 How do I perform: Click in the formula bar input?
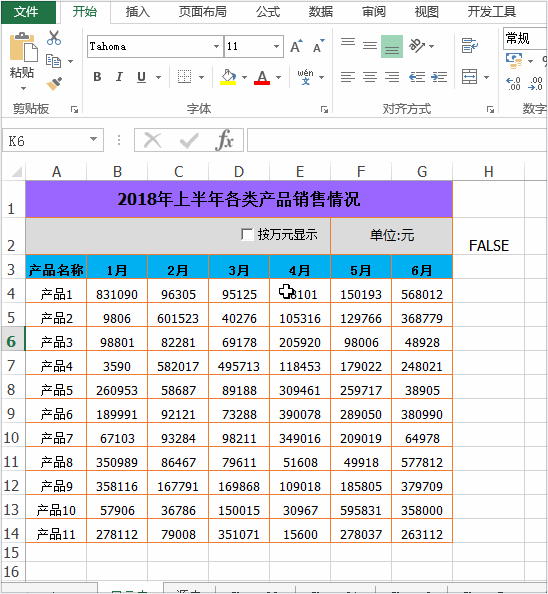coord(397,140)
